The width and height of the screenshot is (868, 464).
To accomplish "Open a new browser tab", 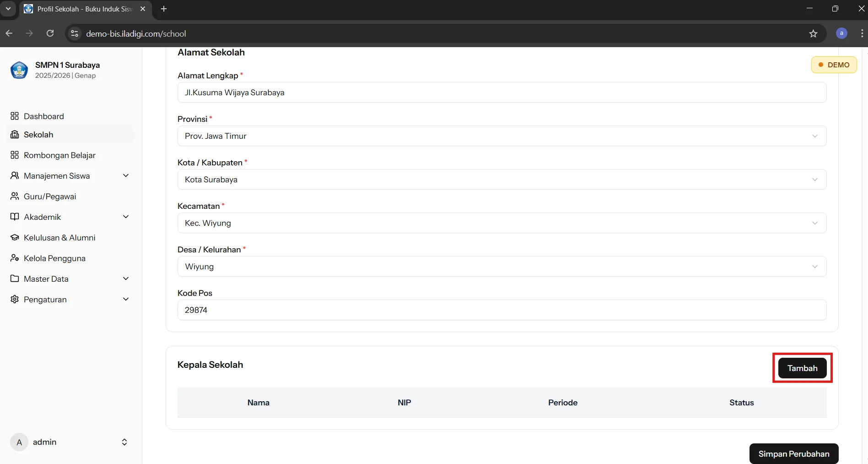I will [x=164, y=9].
